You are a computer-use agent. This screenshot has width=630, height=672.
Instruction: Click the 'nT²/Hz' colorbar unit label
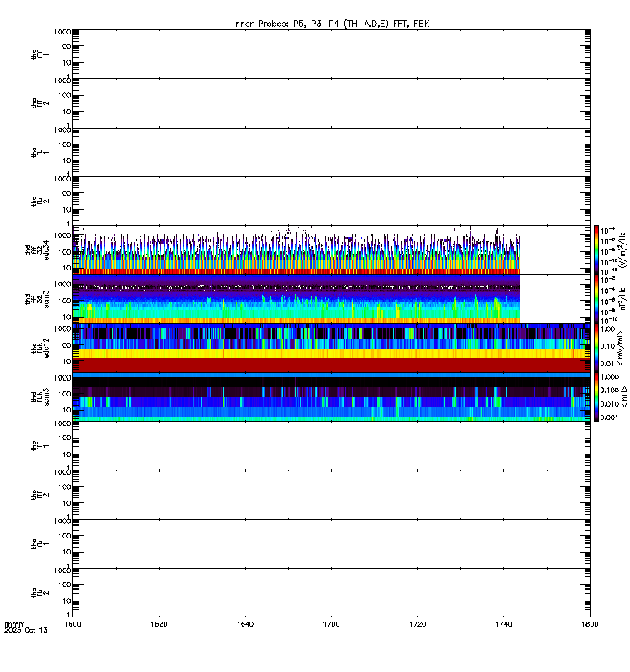pyautogui.click(x=623, y=299)
